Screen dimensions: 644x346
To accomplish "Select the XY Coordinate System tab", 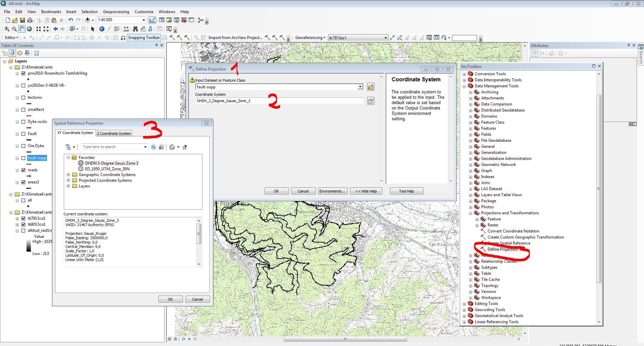I will click(x=75, y=133).
